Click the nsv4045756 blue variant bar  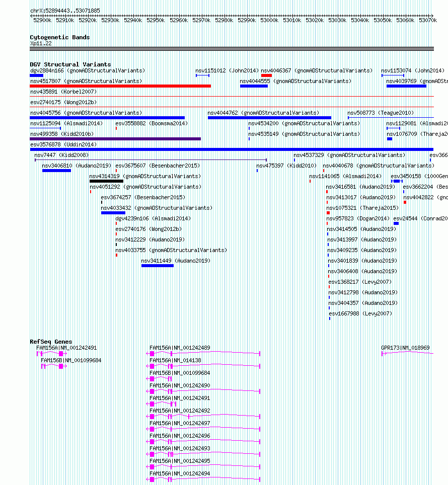point(107,118)
